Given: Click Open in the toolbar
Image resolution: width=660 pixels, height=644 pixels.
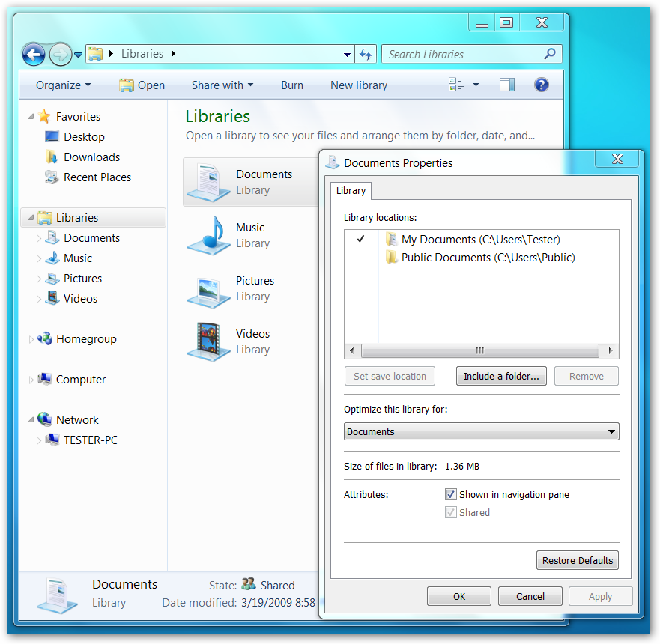Looking at the screenshot, I should [142, 85].
